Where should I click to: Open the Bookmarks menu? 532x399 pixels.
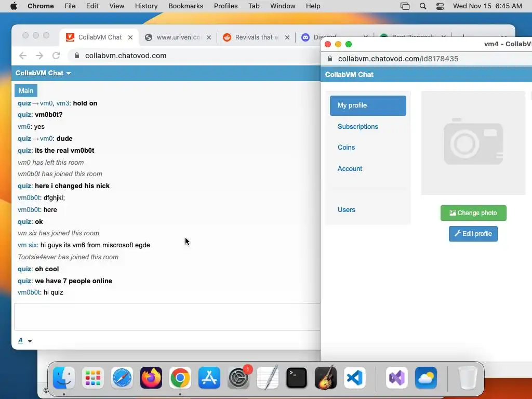tap(185, 6)
